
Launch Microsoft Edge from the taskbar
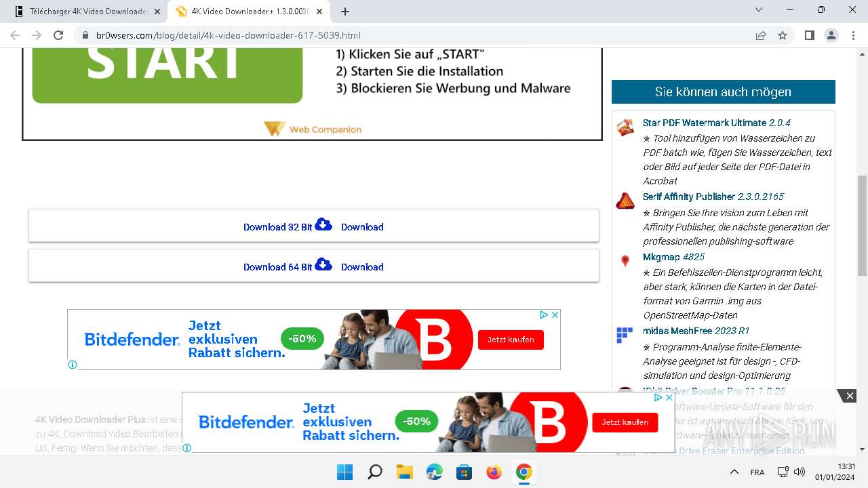pyautogui.click(x=435, y=472)
